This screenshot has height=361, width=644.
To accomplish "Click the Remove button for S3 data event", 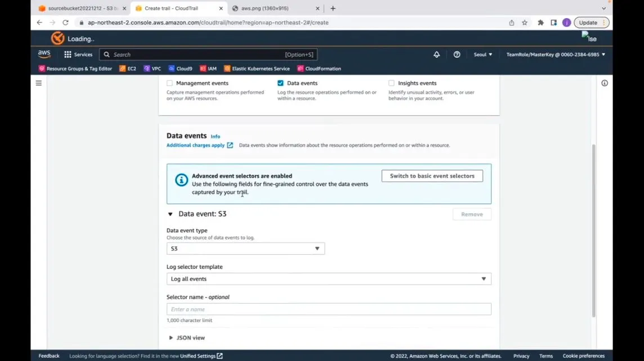I will pos(472,214).
